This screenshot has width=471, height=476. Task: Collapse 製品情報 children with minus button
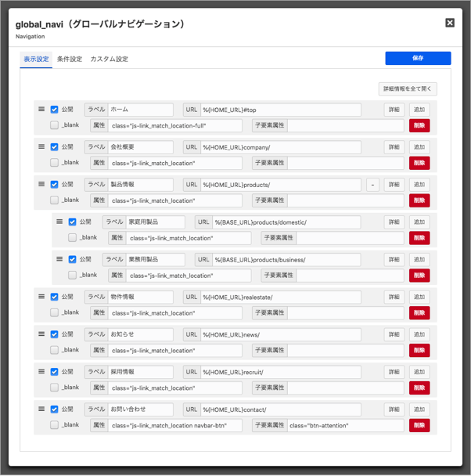372,185
